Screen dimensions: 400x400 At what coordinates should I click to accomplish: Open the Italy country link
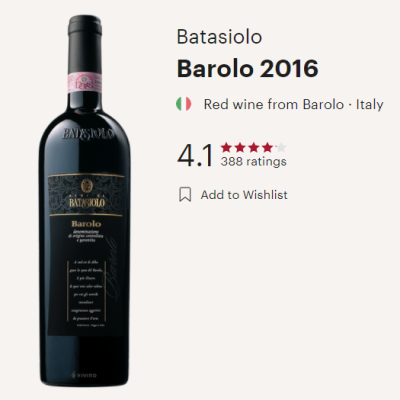[370, 105]
